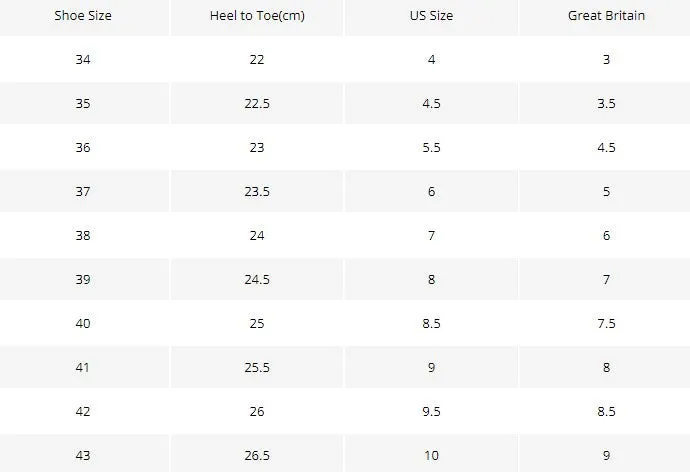
Task: Click the 22.5 heel to toe value
Action: tap(257, 103)
